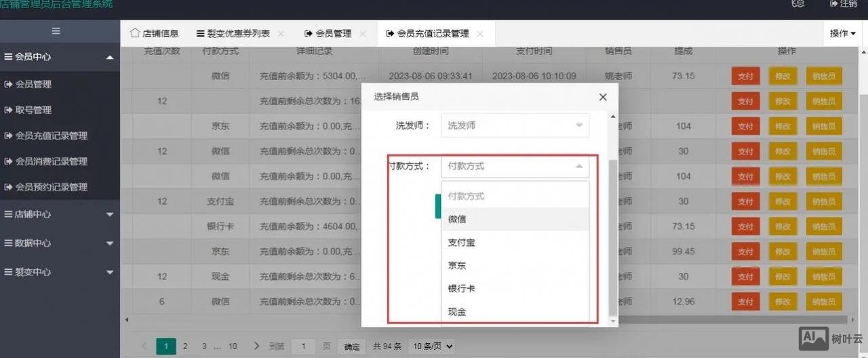868x358 pixels.
Task: Select the 姚老师 cell in first row
Action: pos(618,76)
